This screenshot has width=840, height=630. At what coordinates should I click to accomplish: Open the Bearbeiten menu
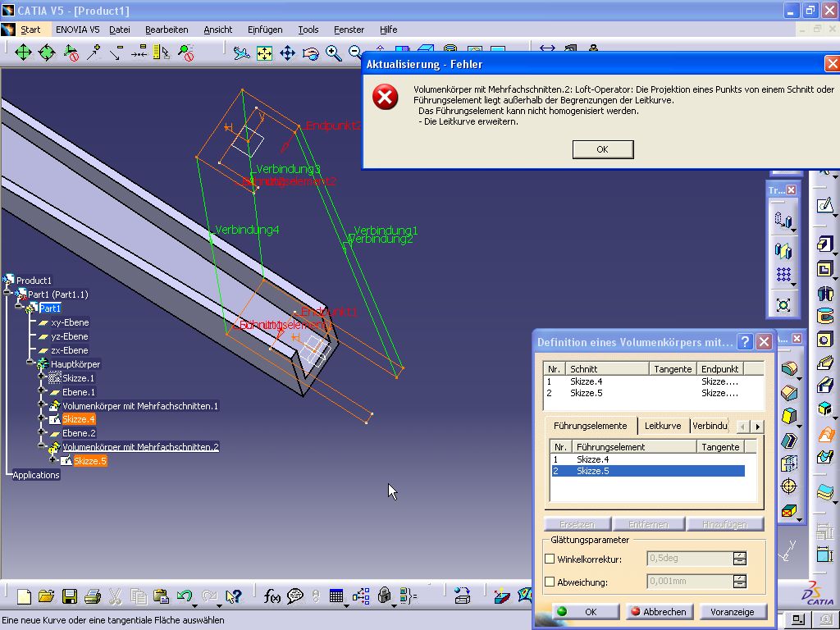[167, 30]
